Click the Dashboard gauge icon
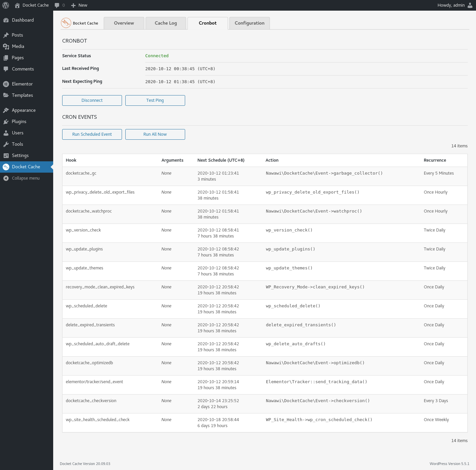 coord(6,20)
